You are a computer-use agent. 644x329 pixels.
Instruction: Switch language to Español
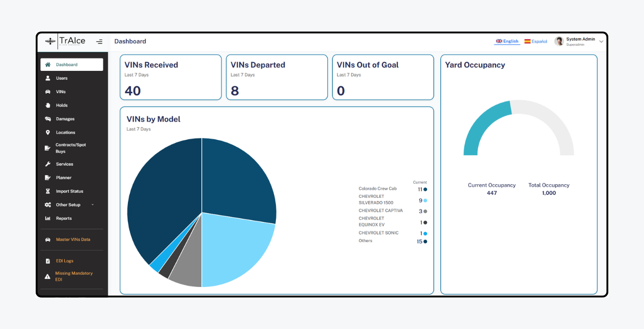[x=536, y=41]
